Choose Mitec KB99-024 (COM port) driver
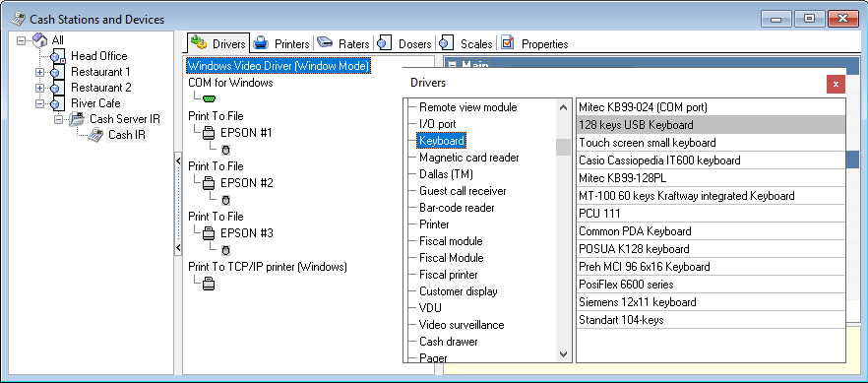868x383 pixels. (711, 107)
